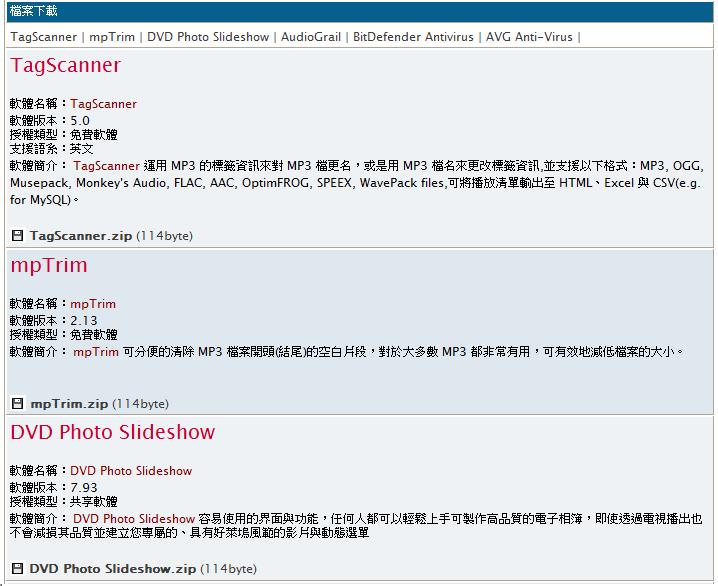Viewport: 718px width, 586px height.
Task: Select mpTrim in the top navigation links
Action: coord(112,37)
